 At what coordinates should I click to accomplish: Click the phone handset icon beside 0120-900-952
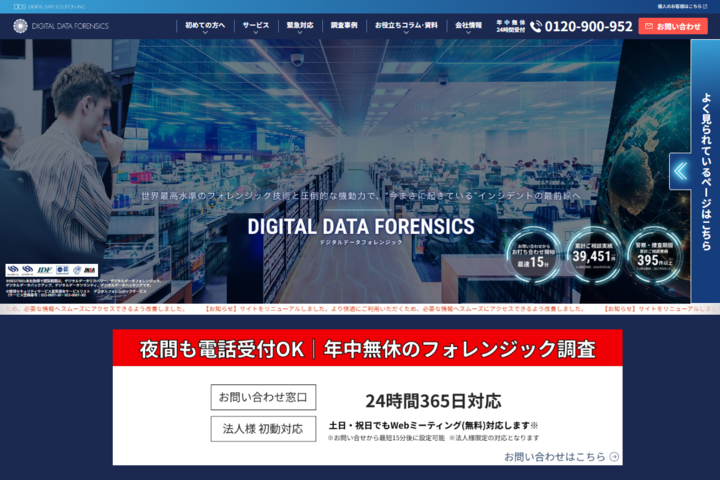click(536, 26)
